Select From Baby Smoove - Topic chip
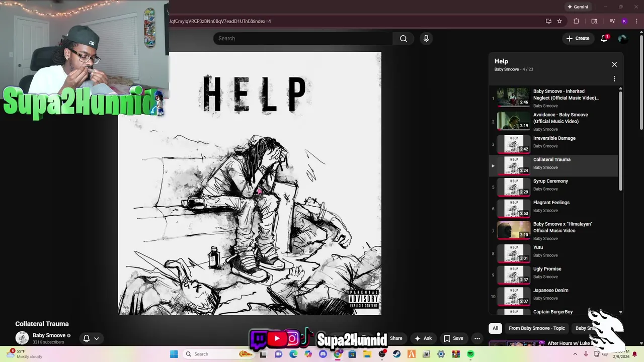644x362 pixels. pos(537,328)
